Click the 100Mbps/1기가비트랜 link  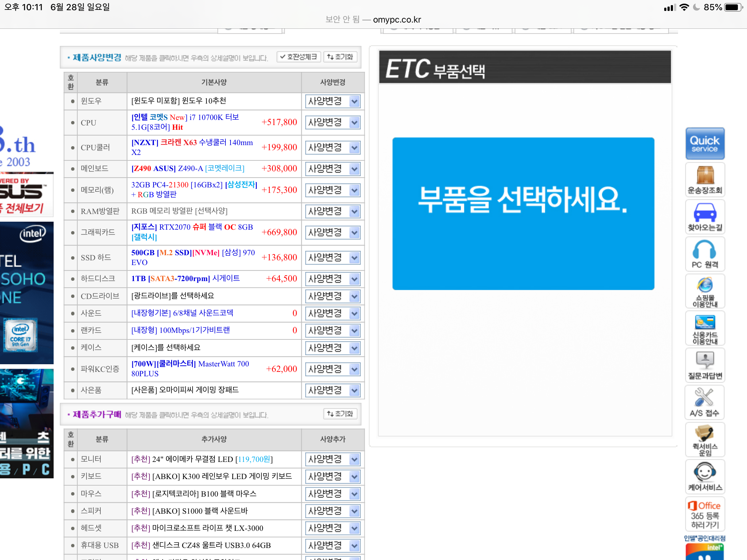click(181, 330)
